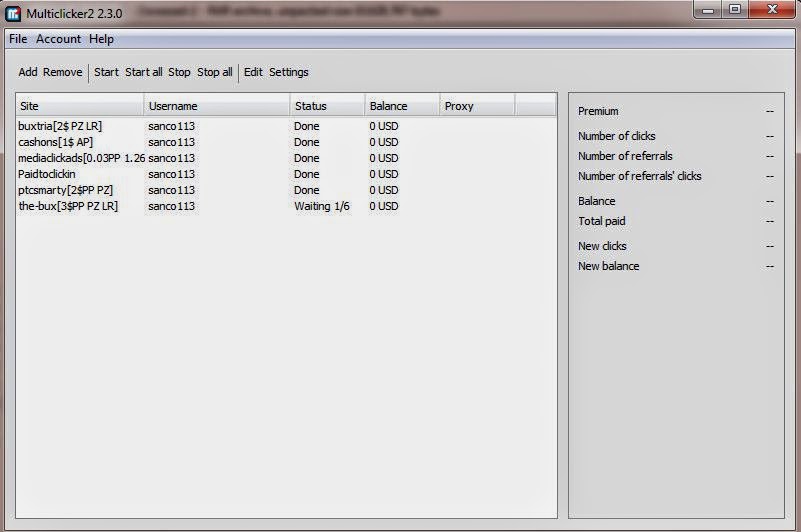Click username sanco113 in buxtria row
Screen dimensions: 801x532
[x=172, y=126]
